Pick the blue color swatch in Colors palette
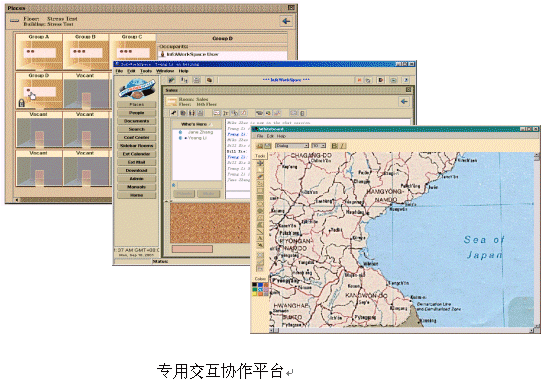 260,285
